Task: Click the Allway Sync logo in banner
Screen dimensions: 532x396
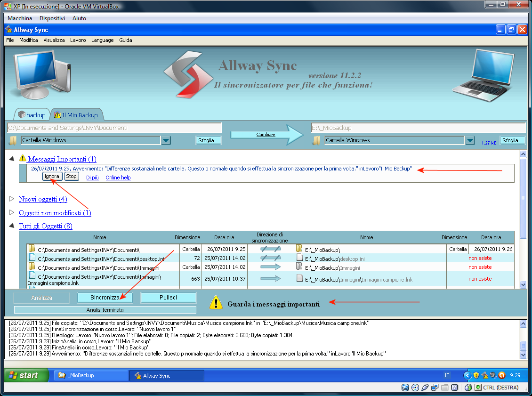Action: [188, 75]
